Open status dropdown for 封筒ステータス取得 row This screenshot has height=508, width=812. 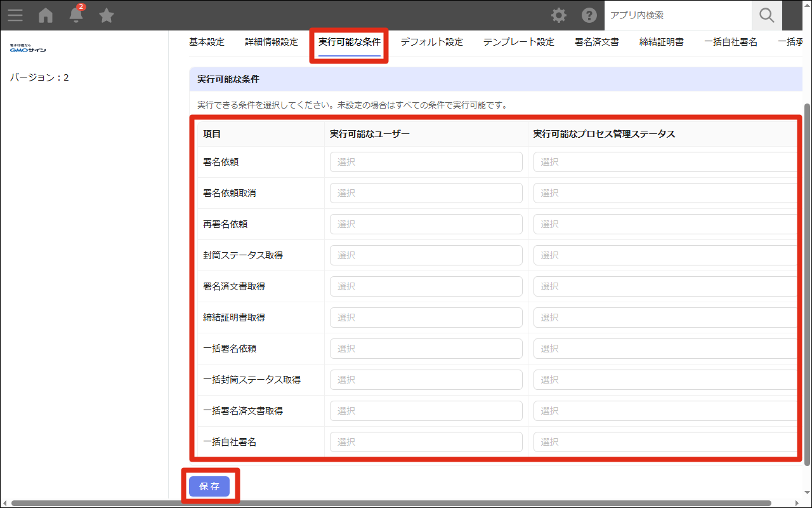665,255
